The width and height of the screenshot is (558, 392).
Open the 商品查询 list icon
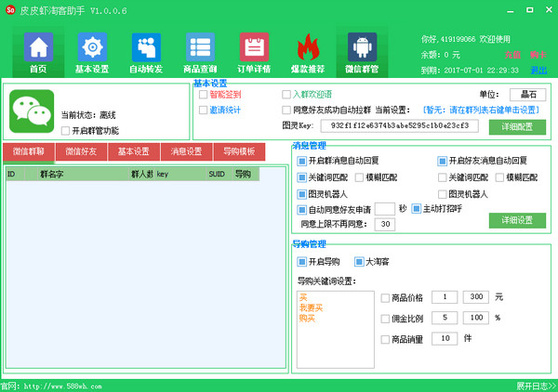(200, 52)
